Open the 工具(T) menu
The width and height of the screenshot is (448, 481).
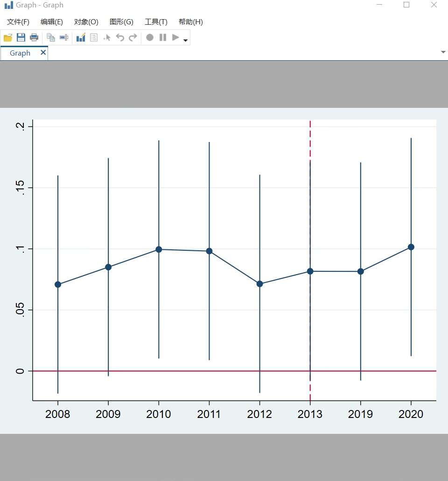[156, 22]
